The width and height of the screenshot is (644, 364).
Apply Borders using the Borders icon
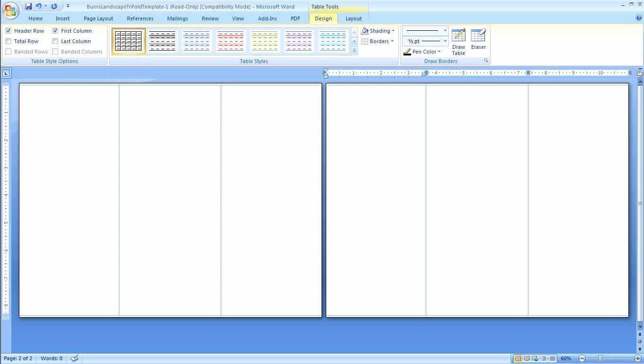coord(365,41)
